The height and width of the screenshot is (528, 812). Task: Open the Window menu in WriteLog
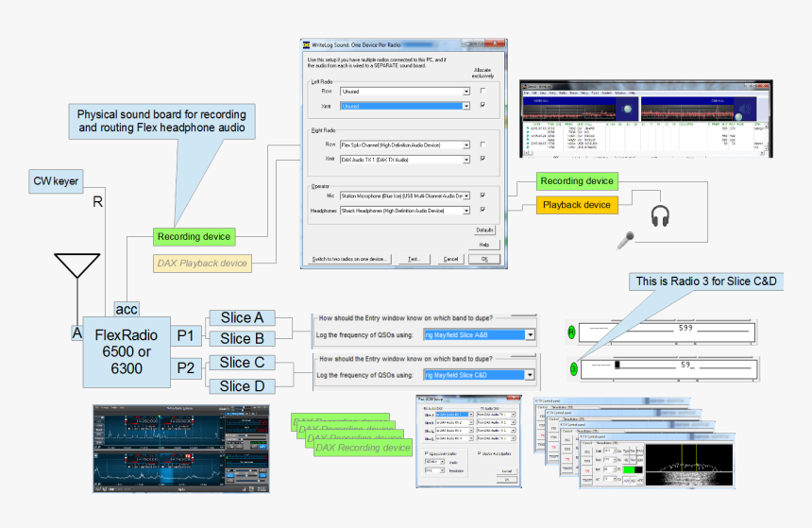point(620,94)
